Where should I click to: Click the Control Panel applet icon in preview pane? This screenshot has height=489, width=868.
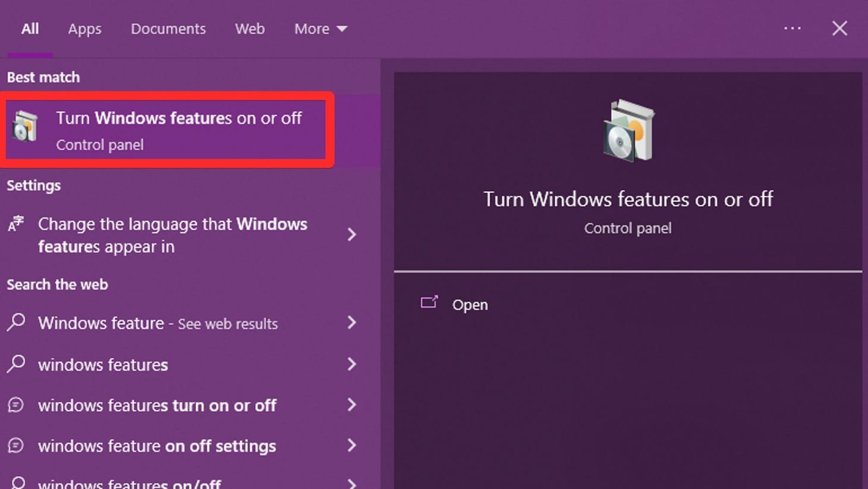(627, 128)
